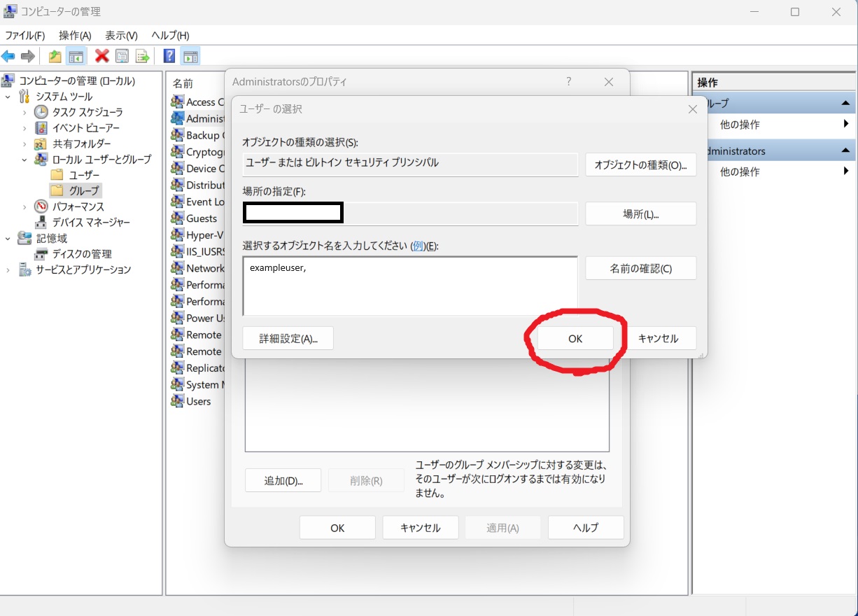Click the 名前の確認(C) button

(x=640, y=269)
